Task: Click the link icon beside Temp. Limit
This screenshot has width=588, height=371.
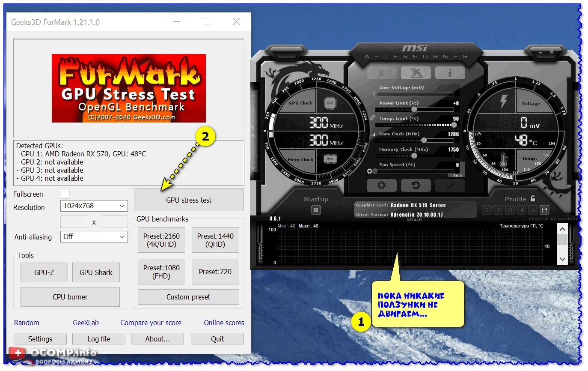Action: pos(372,117)
